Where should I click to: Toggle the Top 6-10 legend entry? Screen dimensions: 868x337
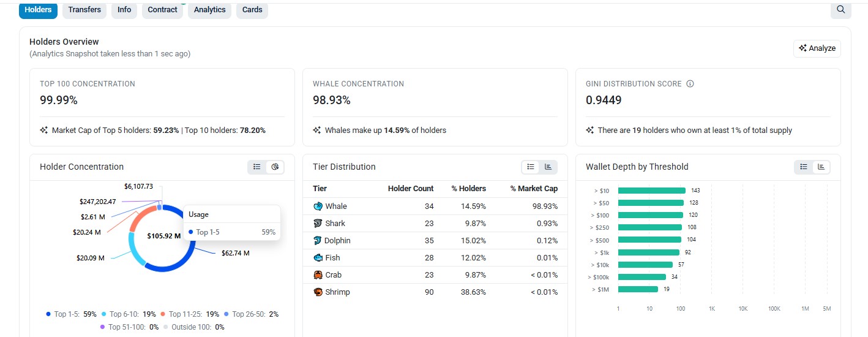click(x=129, y=314)
